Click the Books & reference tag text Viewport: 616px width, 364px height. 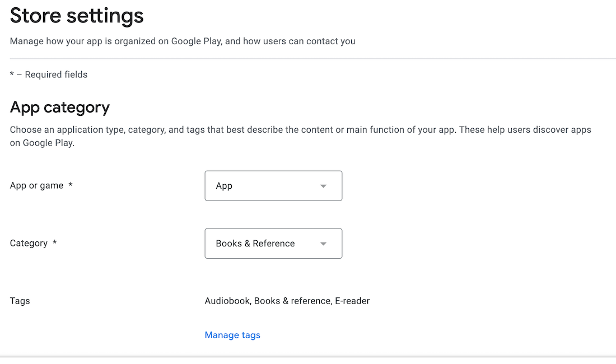pyautogui.click(x=292, y=301)
